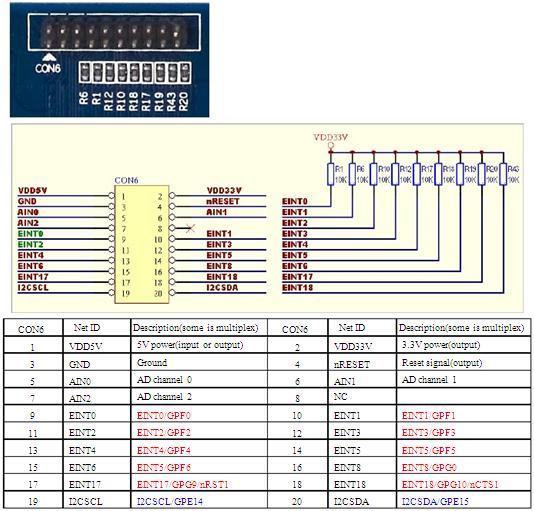
Task: Click the 'NC' Net ID cell for pin 8
Action: tap(362, 397)
